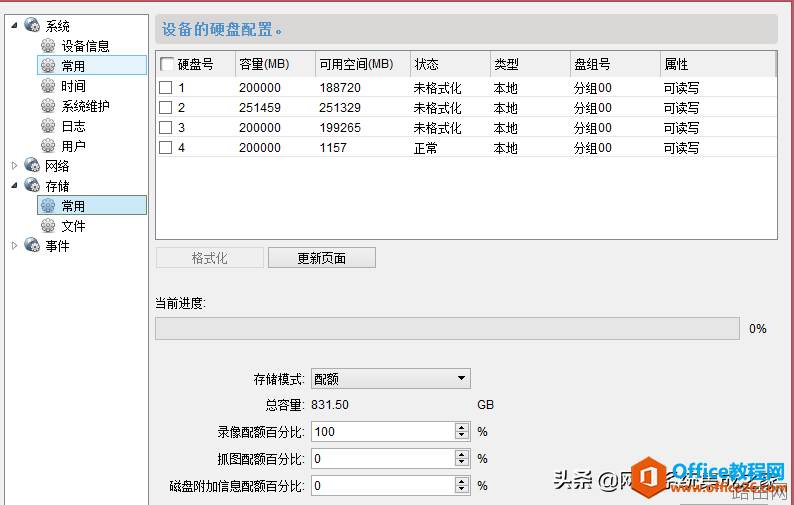Viewport: 794px width, 505px height.
Task: Click the 831.50 total capacity value
Action: [x=330, y=405]
